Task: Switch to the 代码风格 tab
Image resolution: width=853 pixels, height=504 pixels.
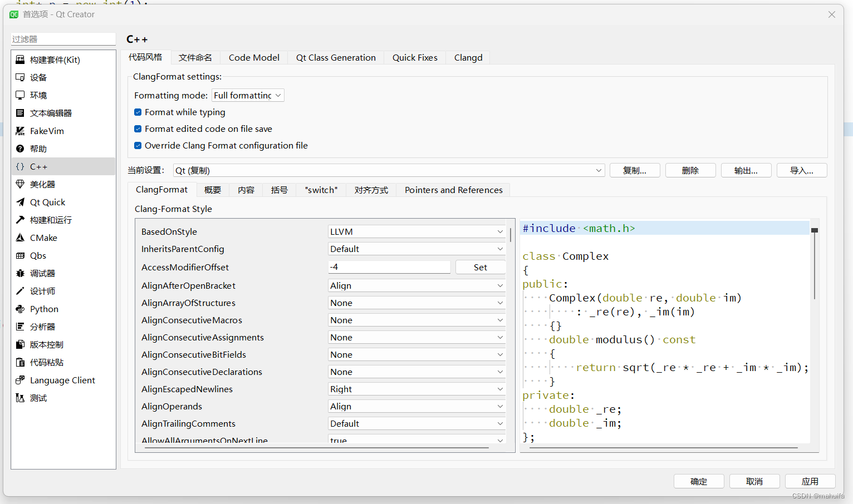Action: 145,57
